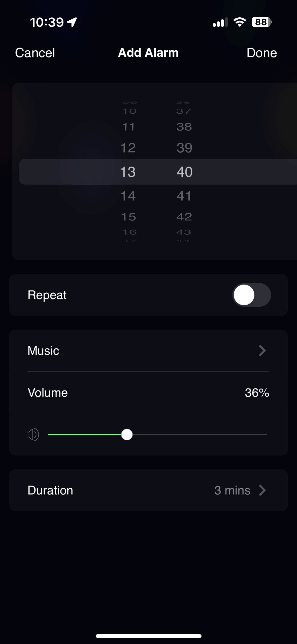The image size is (297, 644).
Task: Cancel adding the alarm
Action: click(35, 53)
